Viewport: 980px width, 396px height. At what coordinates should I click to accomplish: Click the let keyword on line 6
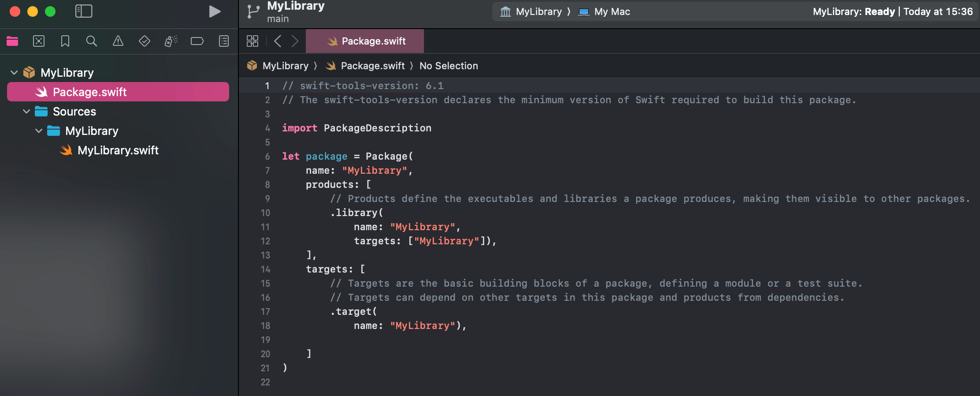pos(291,156)
